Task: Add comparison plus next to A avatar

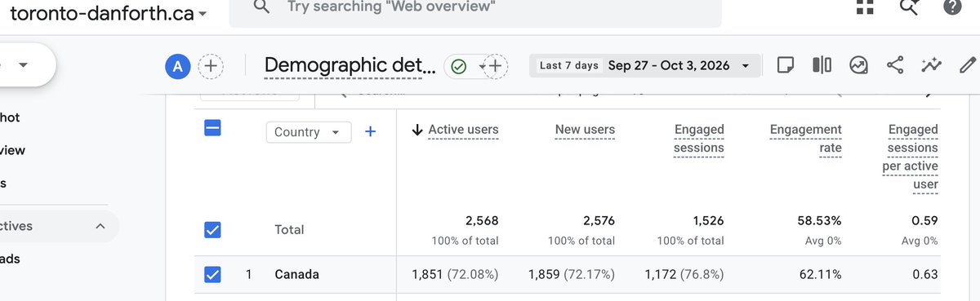Action: pyautogui.click(x=211, y=66)
